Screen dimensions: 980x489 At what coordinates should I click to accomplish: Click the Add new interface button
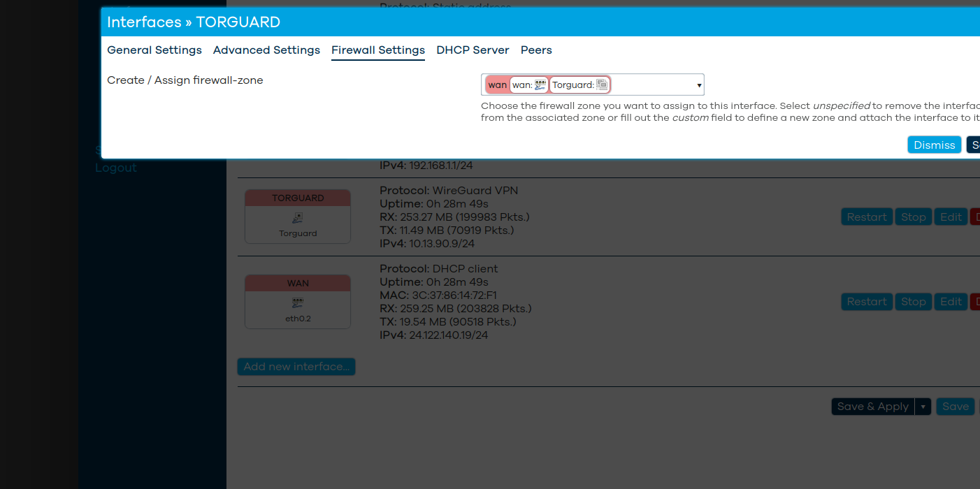click(296, 367)
